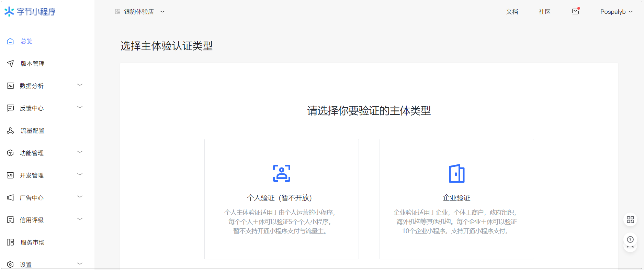Click the 服务市场 sidebar icon
Screen dimensions: 644x270
click(10, 242)
